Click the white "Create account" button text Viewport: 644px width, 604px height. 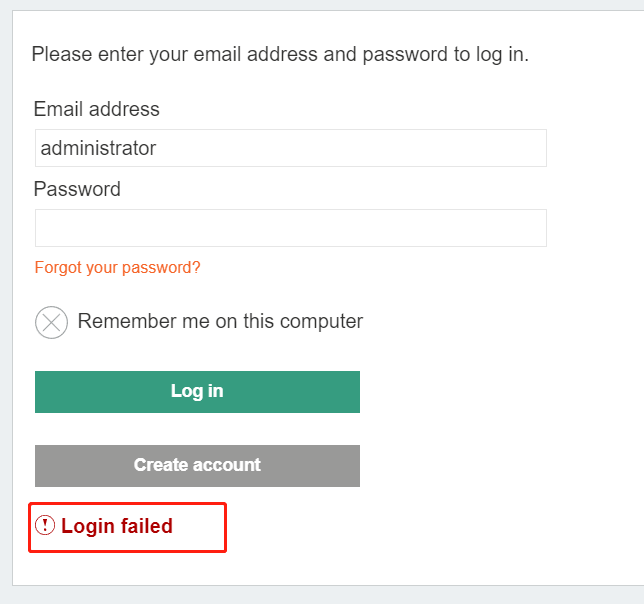click(x=197, y=465)
